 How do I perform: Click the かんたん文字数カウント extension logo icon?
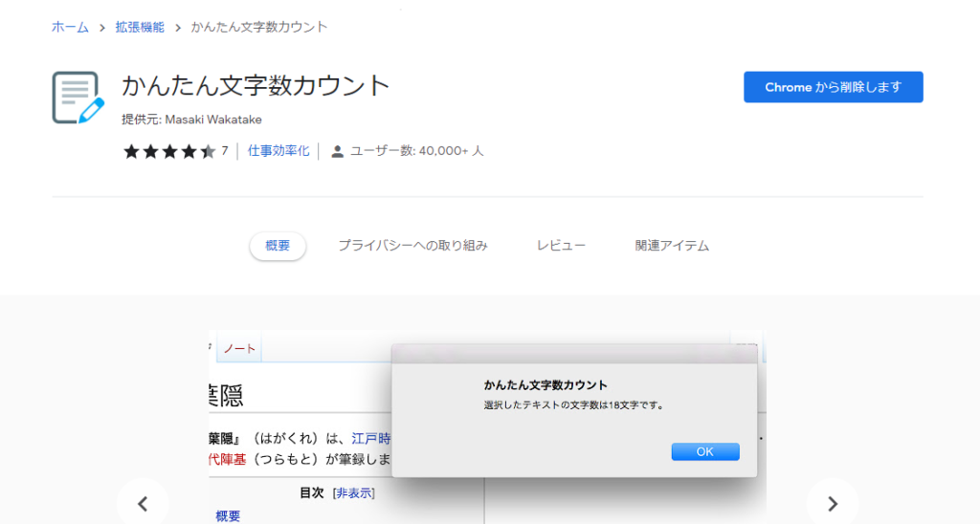pyautogui.click(x=78, y=98)
